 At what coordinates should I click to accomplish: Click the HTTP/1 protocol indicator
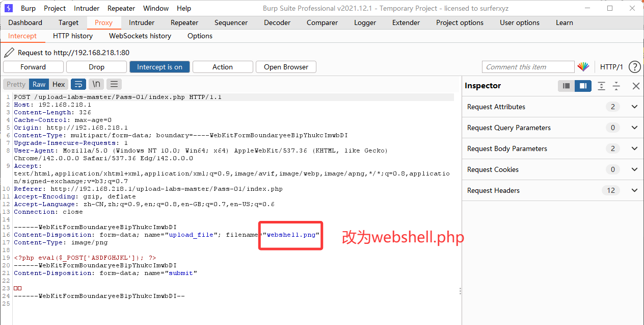tap(611, 67)
